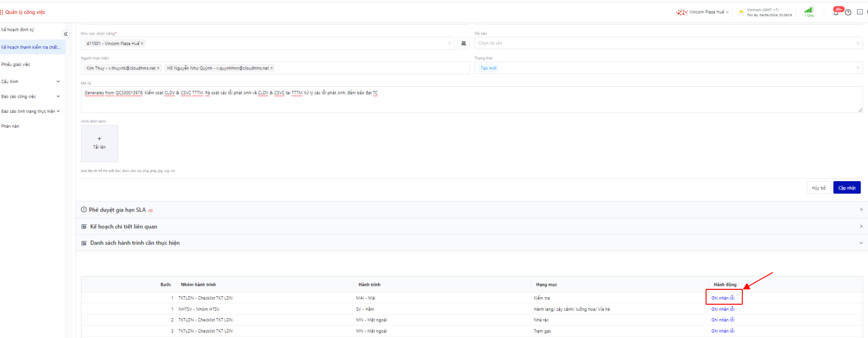Remove Hồ Nguyễn Như Quỳnh assignee tag

click(272, 68)
